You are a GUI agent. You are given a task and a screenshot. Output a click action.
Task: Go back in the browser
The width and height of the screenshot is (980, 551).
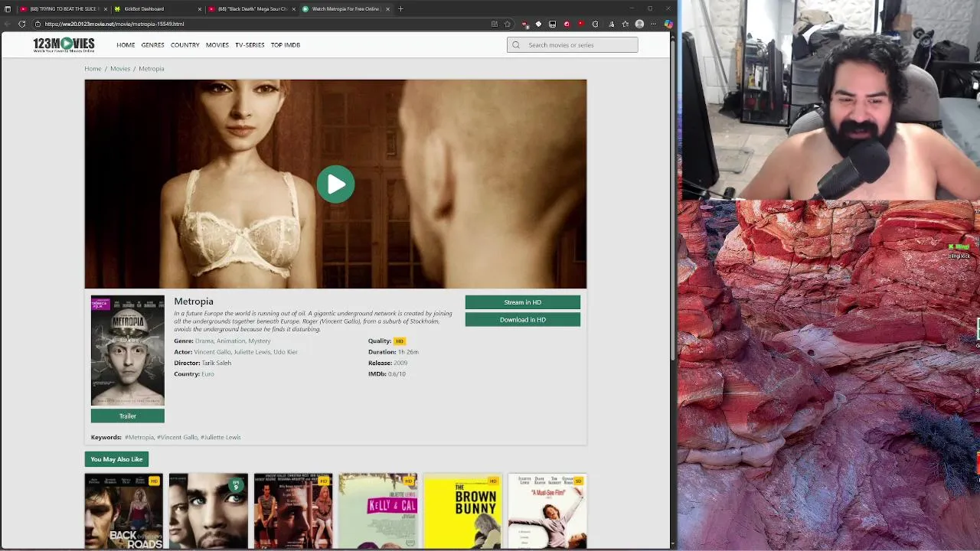(8, 24)
